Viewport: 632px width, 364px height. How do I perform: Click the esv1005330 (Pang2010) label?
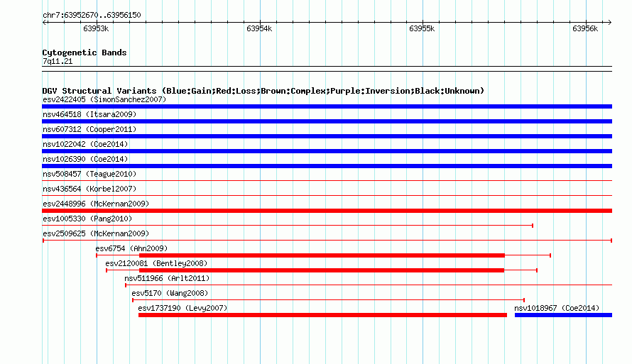(87, 219)
